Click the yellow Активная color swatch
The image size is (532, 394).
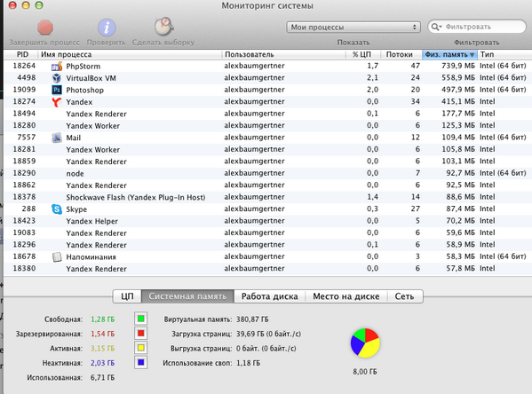(x=141, y=348)
